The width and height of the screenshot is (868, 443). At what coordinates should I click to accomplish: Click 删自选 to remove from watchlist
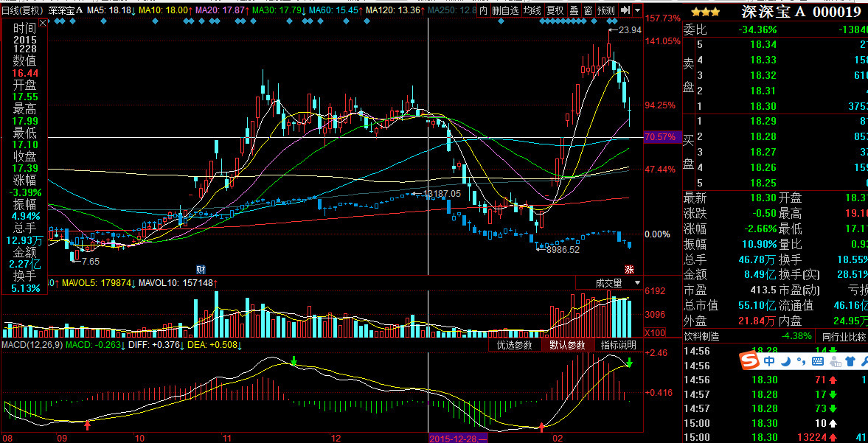pos(506,10)
